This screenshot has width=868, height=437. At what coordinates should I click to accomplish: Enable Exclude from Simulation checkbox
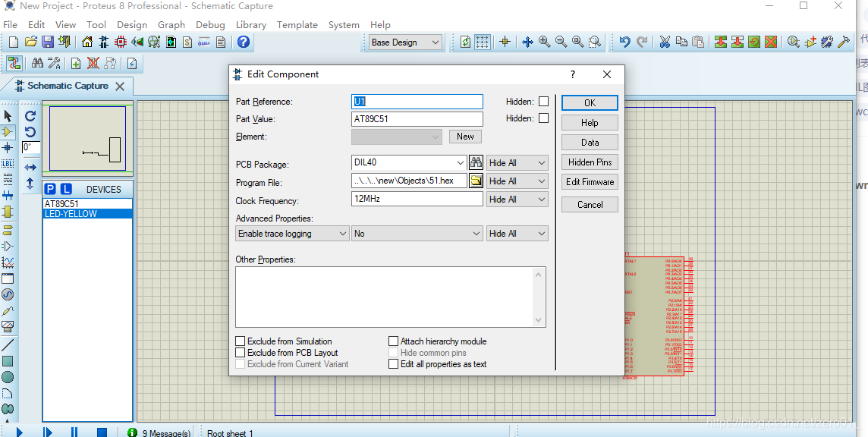pos(241,341)
